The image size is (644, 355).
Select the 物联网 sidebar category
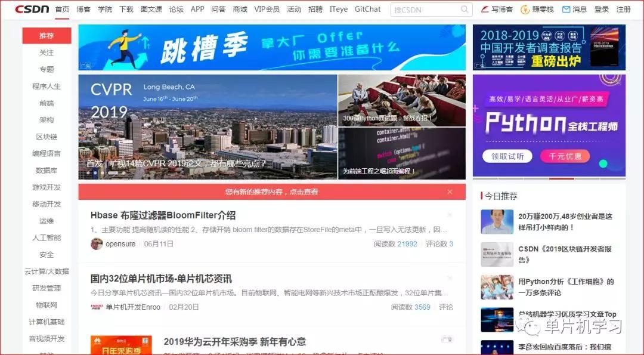(47, 305)
